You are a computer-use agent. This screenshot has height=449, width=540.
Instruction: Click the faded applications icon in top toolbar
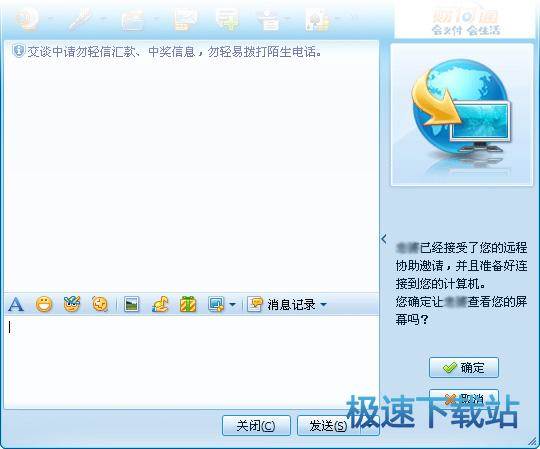coord(317,20)
